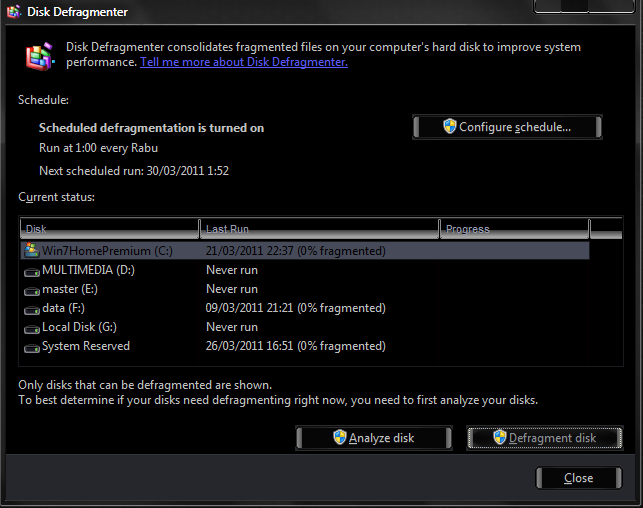This screenshot has width=643, height=508.
Task: Click the drive icon next to System Reserved
Action: [x=32, y=348]
